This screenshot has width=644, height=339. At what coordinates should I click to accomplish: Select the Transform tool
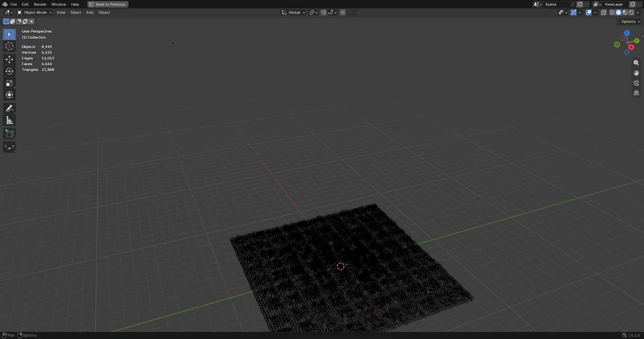pos(10,95)
